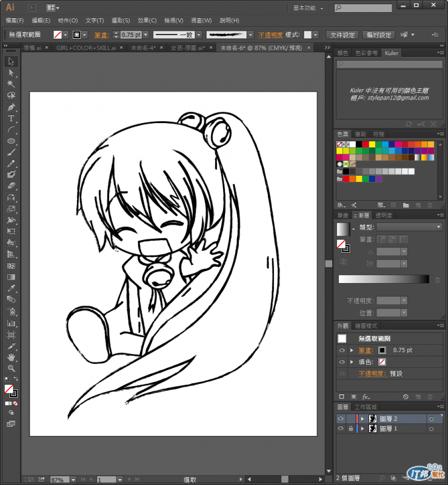Toggle visibility of 筆畫 appearance attribute

click(342, 350)
